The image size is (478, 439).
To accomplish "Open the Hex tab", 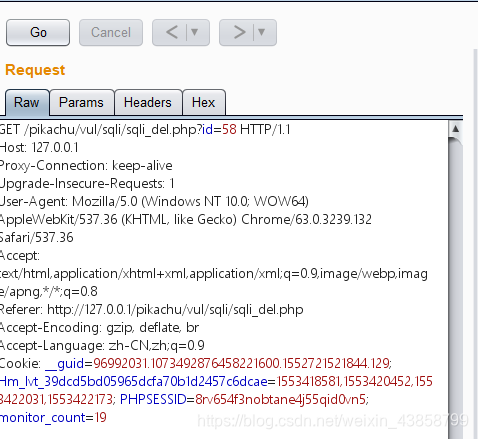I will [203, 102].
